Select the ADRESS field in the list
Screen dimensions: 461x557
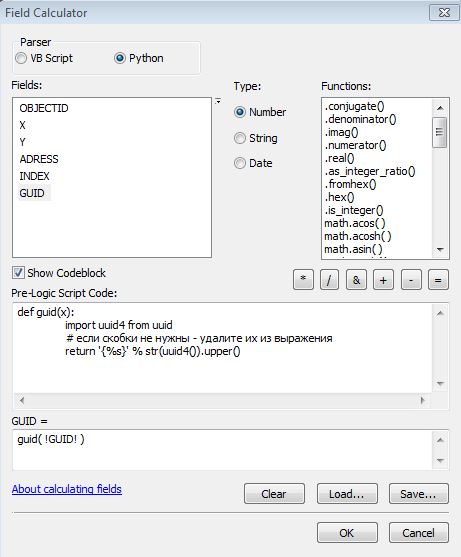[x=39, y=159]
